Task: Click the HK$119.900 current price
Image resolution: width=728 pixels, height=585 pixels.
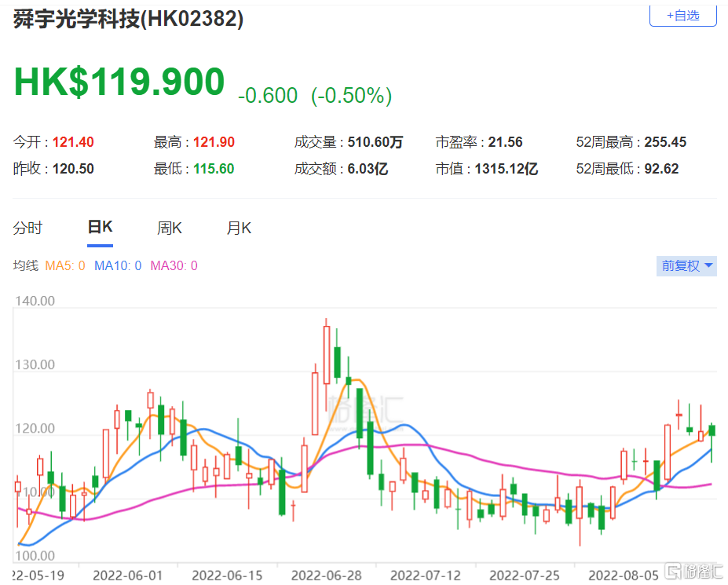Action: pos(120,82)
